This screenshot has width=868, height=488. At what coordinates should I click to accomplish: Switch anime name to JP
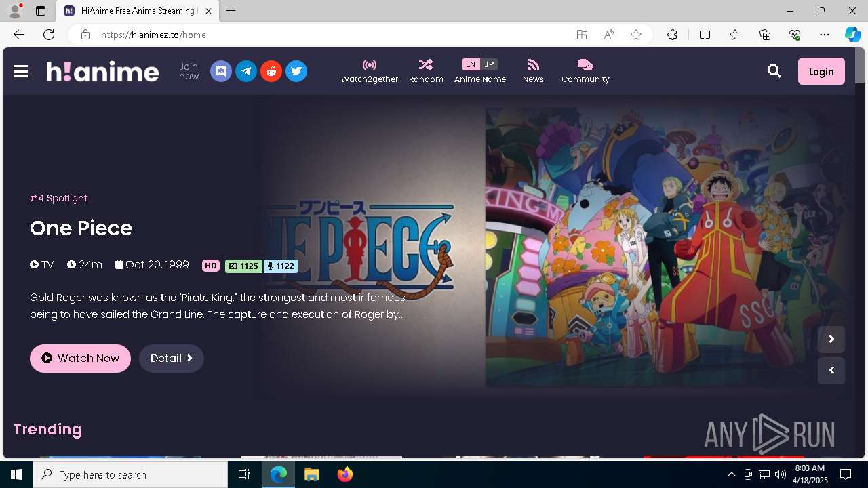tap(489, 64)
